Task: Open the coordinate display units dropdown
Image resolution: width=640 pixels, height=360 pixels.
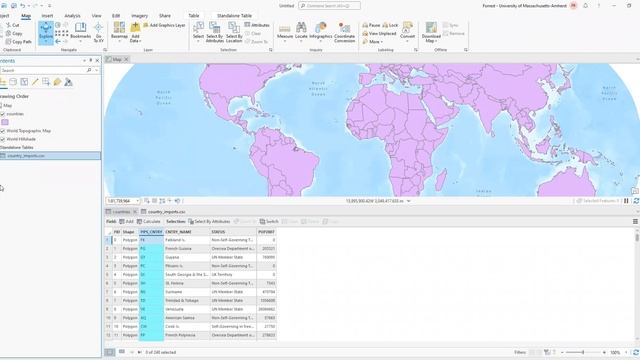Action: tap(409, 201)
